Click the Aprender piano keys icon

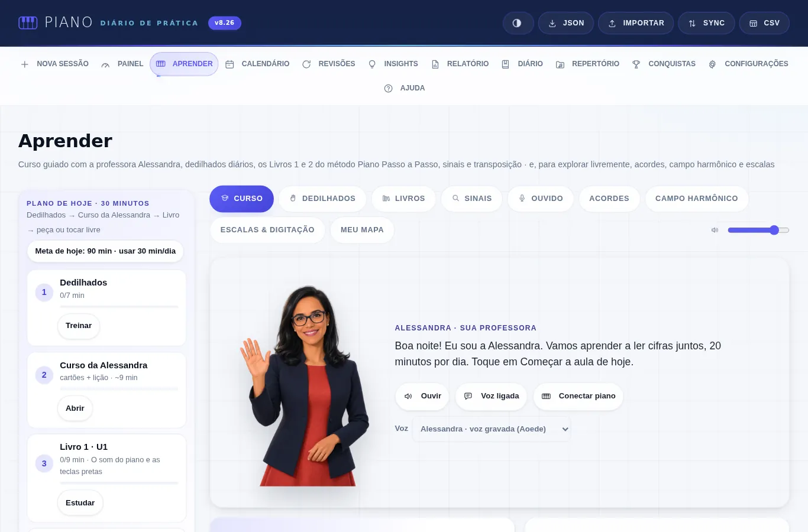tap(161, 64)
